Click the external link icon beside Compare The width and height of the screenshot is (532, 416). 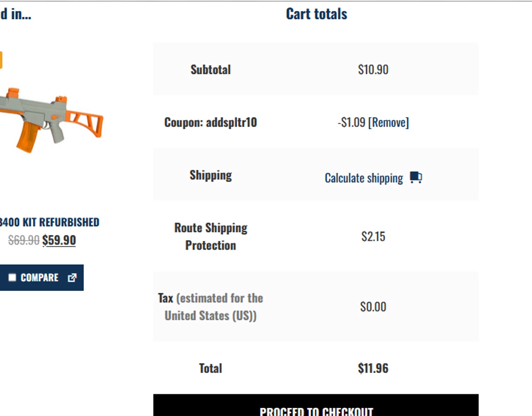72,277
